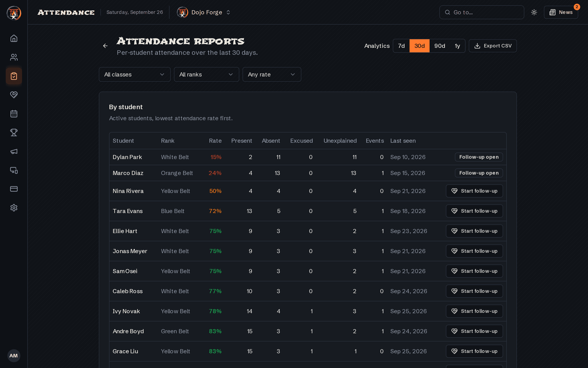
Task: Click the Last seen column header
Action: 403,141
